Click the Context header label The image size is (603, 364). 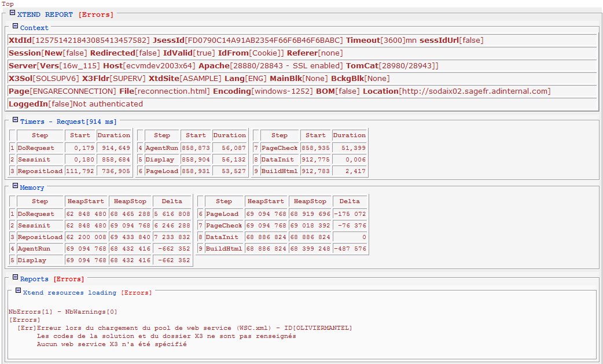click(34, 27)
